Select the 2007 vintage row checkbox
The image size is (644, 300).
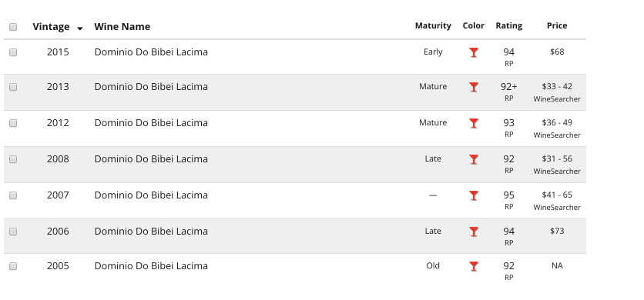click(x=13, y=195)
